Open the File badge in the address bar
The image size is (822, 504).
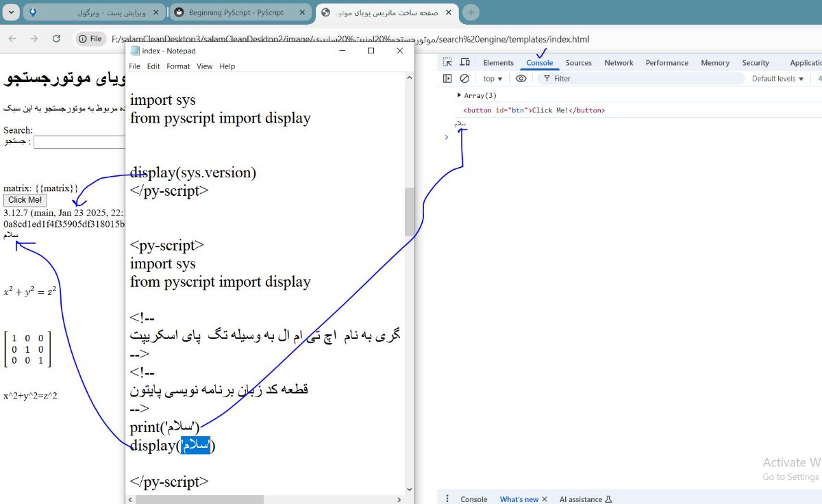(x=90, y=39)
